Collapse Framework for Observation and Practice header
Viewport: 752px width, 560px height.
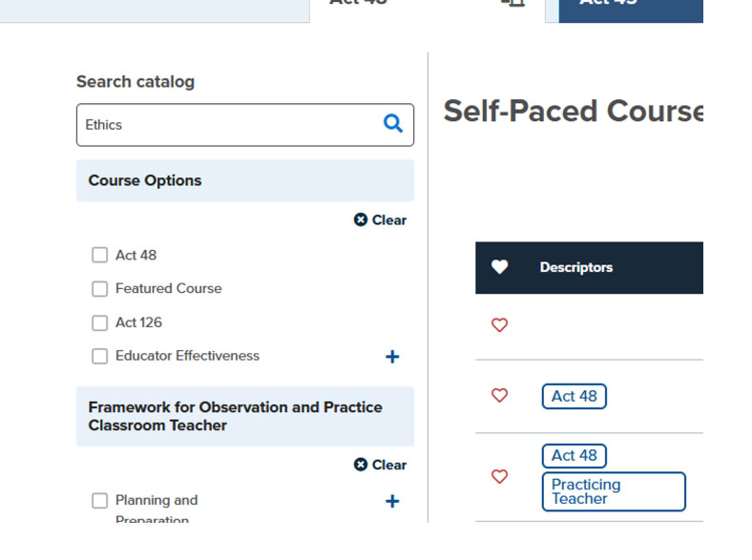(x=244, y=416)
